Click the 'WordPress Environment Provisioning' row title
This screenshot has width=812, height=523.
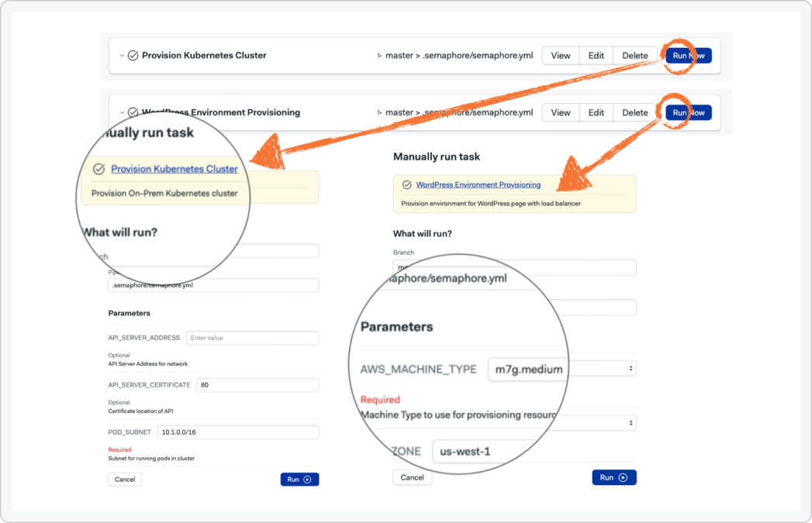point(221,112)
